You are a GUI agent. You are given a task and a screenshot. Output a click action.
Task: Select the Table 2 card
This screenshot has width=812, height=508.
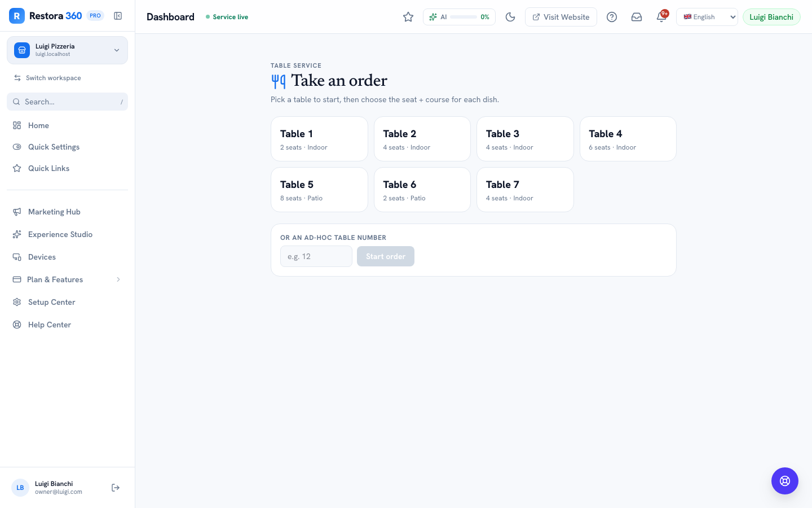[422, 139]
